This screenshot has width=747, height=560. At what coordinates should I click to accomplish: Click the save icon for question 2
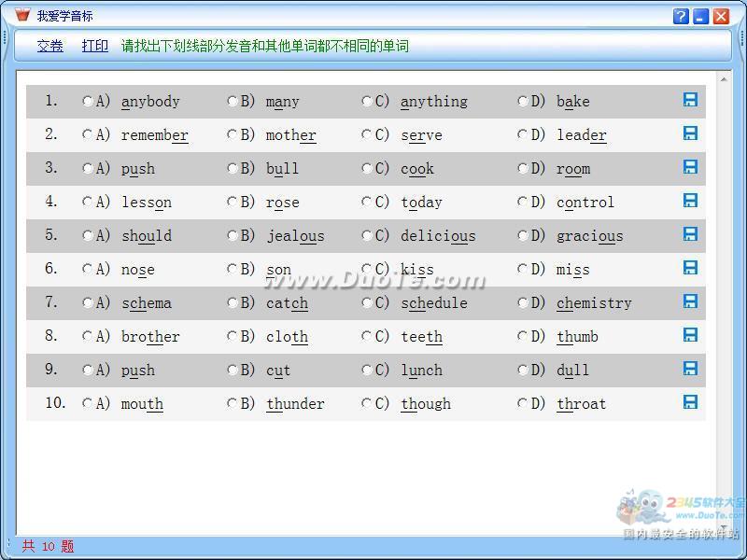pyautogui.click(x=690, y=133)
